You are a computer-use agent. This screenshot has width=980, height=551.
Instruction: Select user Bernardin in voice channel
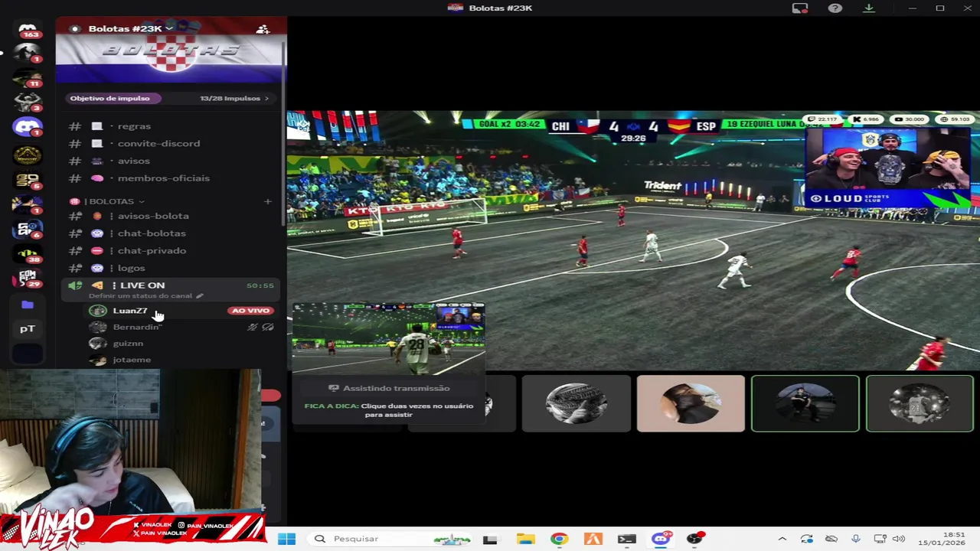click(137, 327)
